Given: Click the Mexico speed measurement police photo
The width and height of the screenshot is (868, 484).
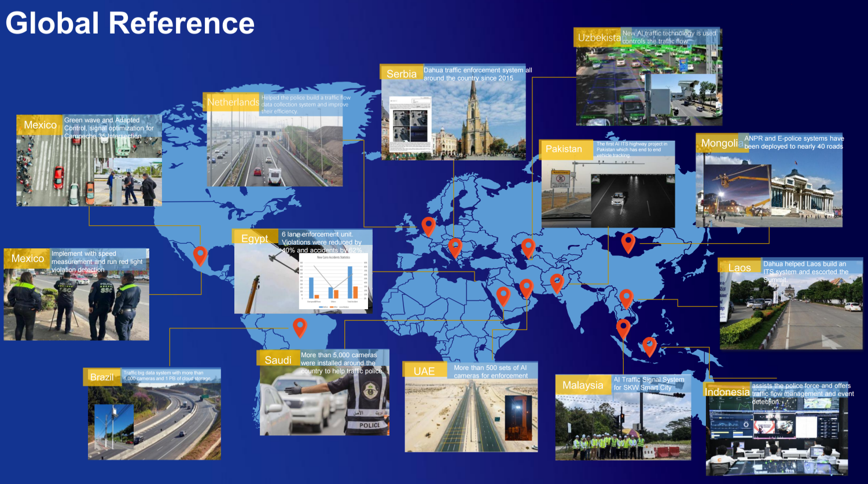Looking at the screenshot, I should pyautogui.click(x=76, y=295).
